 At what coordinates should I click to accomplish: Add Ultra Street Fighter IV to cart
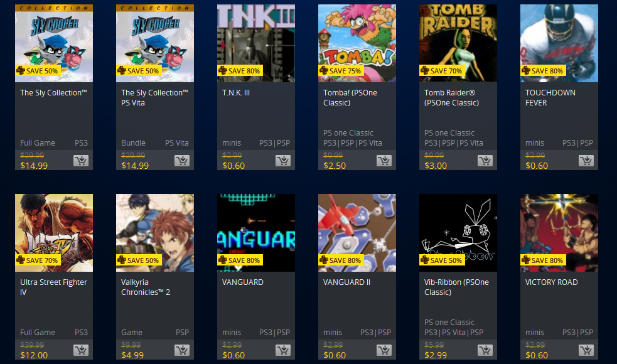pyautogui.click(x=81, y=350)
